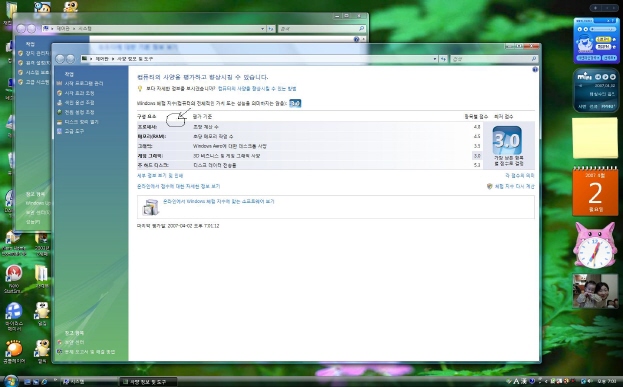This screenshot has width=623, height=387.
Task: Click the online Windows 체험 지수 software link
Action: point(219,201)
